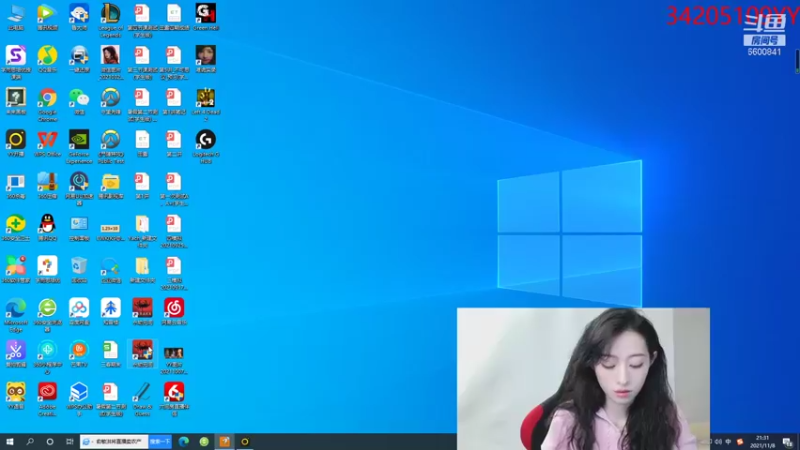Open the 360 Security Guard green plus icon
800x450 pixels.
click(16, 228)
